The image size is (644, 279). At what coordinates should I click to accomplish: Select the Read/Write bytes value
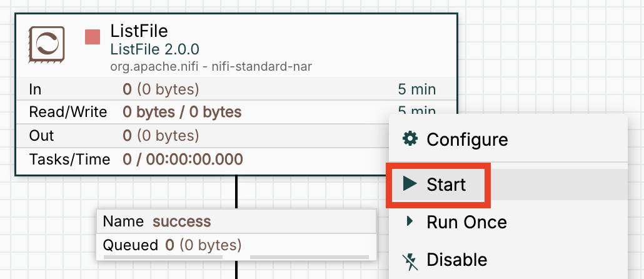click(x=182, y=113)
